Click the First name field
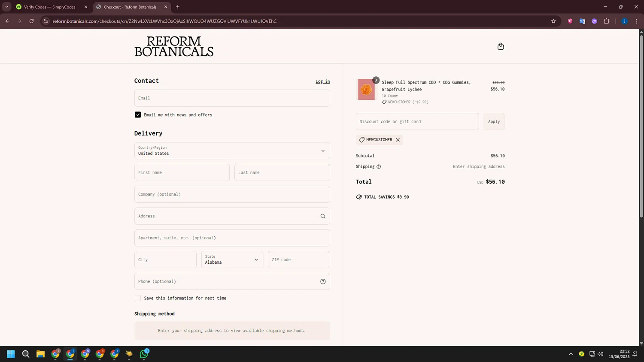 182,172
